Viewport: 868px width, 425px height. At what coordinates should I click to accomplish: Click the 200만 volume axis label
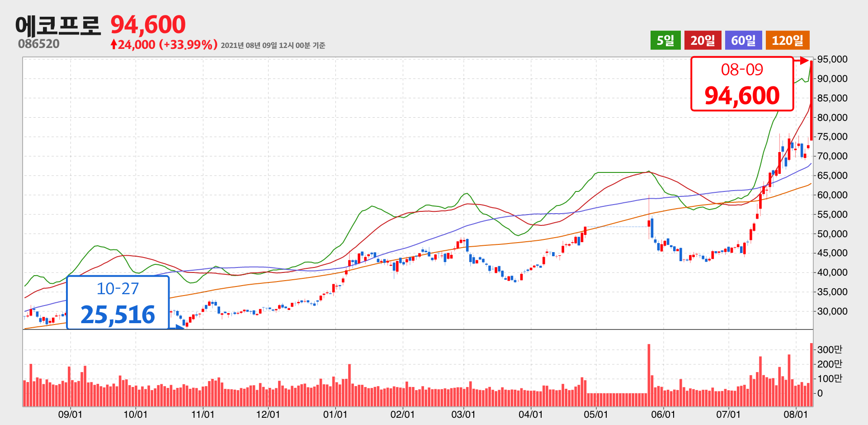(x=830, y=364)
